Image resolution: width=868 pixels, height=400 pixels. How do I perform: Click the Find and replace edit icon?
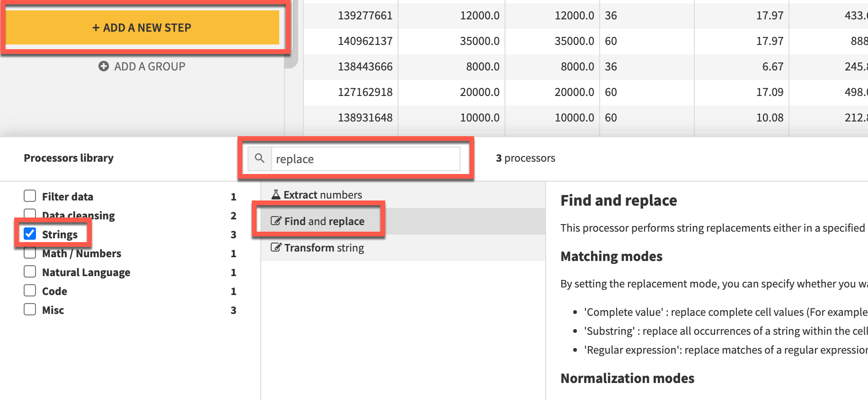point(276,221)
